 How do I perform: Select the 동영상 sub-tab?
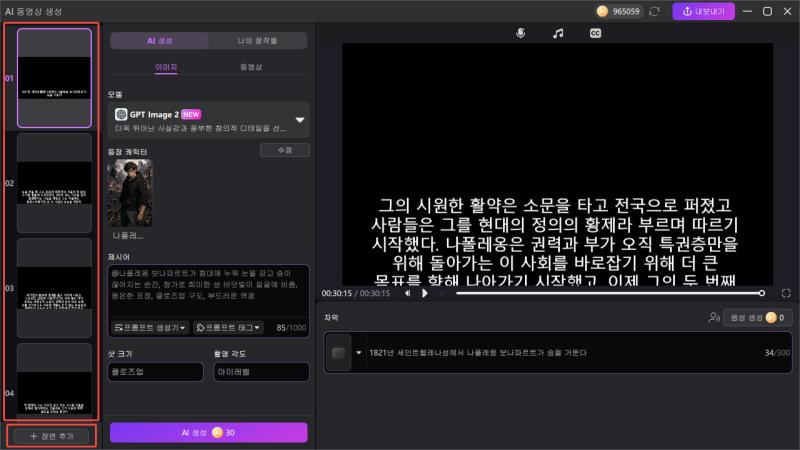pos(251,67)
